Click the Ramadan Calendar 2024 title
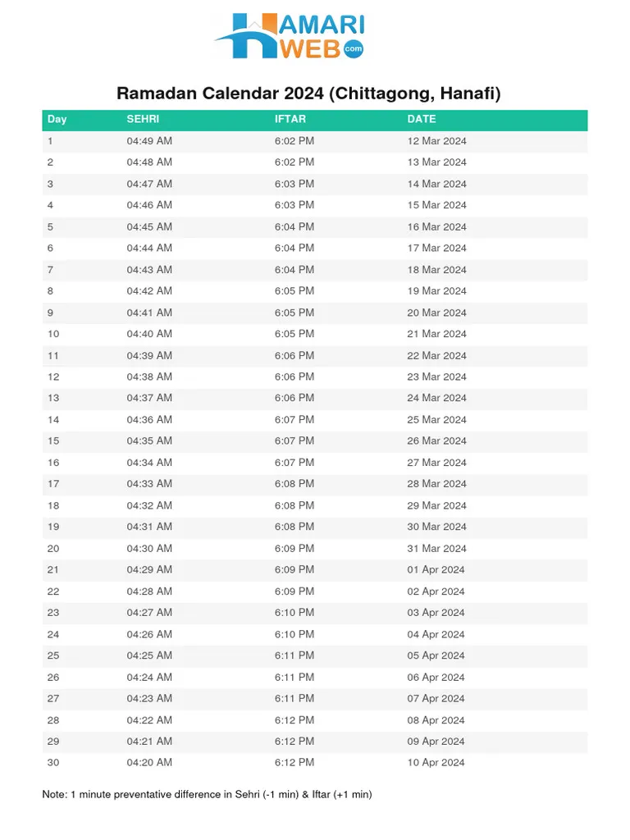 pyautogui.click(x=308, y=94)
